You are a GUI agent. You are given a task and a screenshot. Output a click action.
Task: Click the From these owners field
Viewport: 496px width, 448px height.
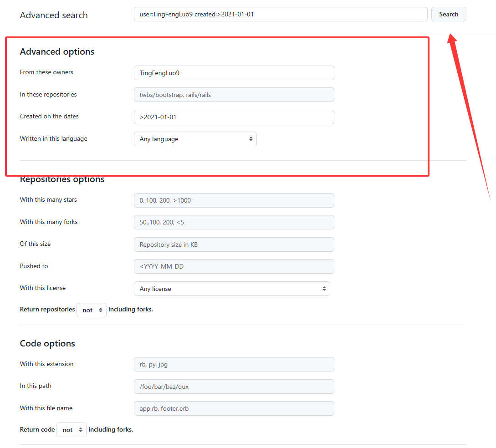click(234, 73)
